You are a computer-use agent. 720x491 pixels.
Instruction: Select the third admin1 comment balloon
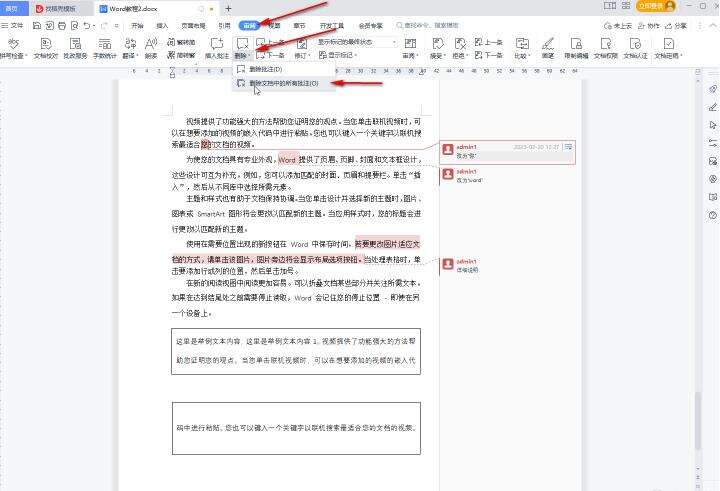click(x=508, y=265)
